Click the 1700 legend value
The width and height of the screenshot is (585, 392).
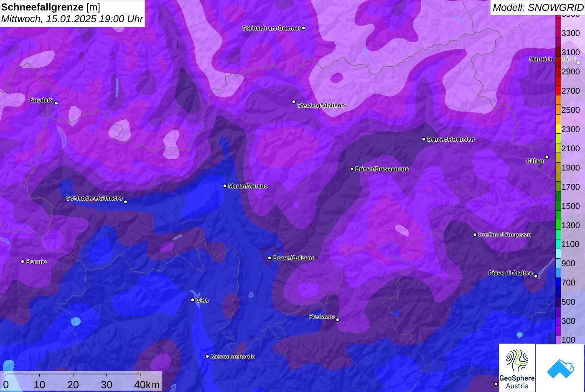coord(570,187)
